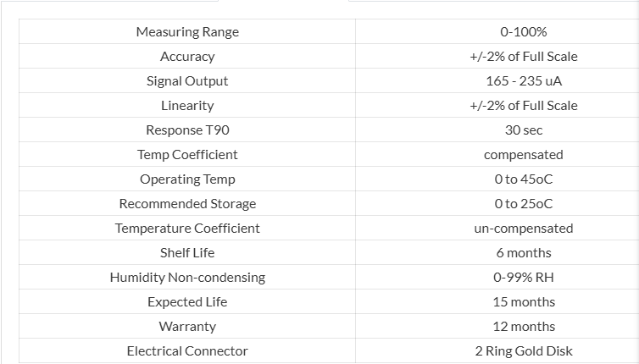Select the 12 months warranty value
Screen dimensions: 639x364
coord(524,326)
